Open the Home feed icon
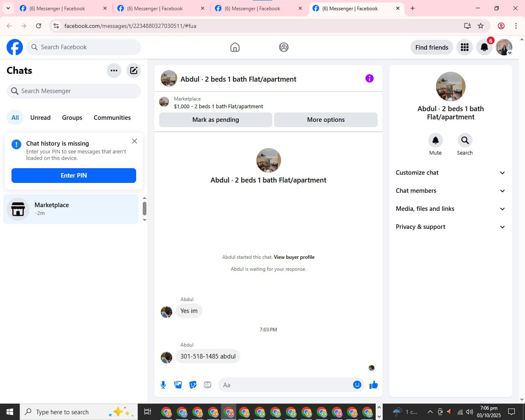This screenshot has width=525, height=420. point(235,47)
